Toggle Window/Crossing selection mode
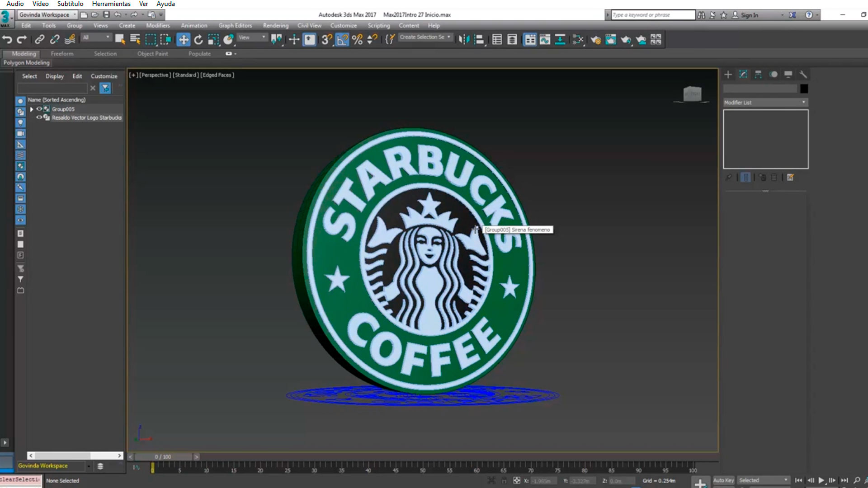 [165, 40]
